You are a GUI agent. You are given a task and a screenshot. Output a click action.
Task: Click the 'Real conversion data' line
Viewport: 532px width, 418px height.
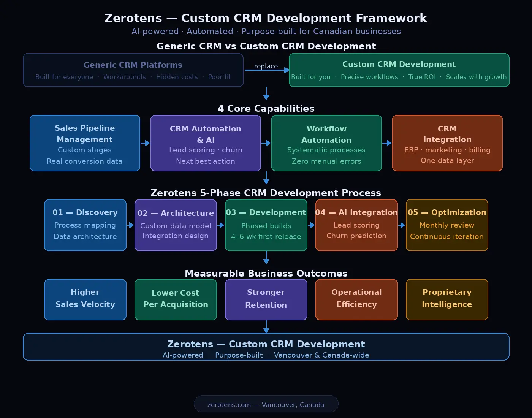85,161
